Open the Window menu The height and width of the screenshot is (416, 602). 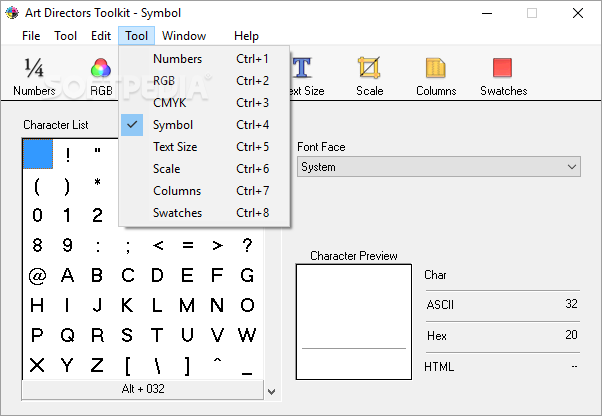(184, 36)
